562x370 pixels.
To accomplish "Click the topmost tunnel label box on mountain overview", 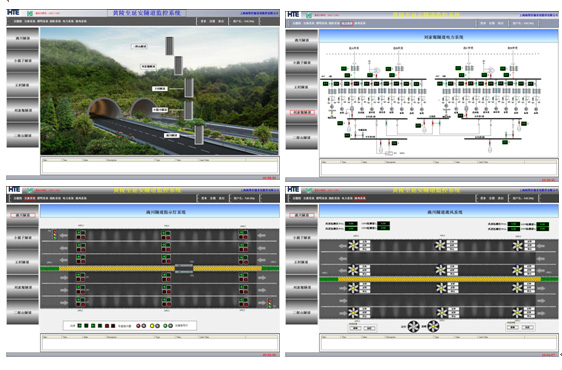I will pos(139,46).
